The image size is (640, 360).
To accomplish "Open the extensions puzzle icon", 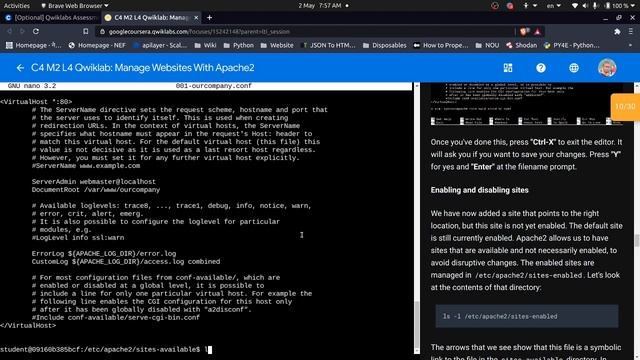I will pyautogui.click(x=617, y=31).
